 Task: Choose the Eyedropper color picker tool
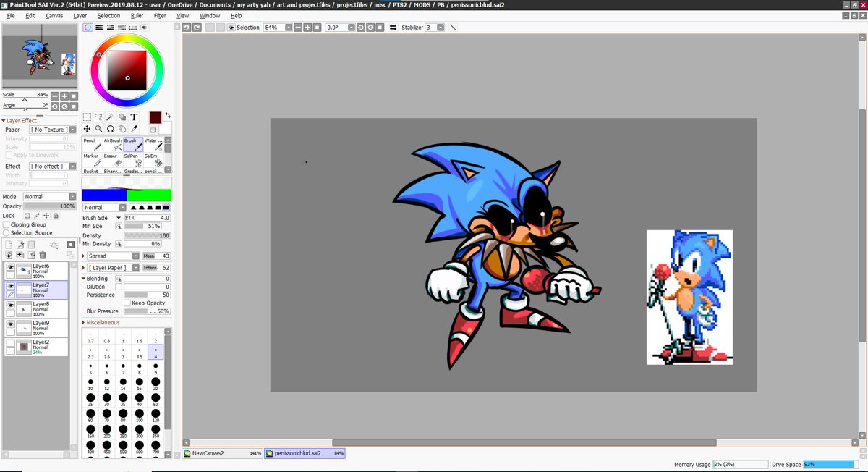(x=134, y=129)
